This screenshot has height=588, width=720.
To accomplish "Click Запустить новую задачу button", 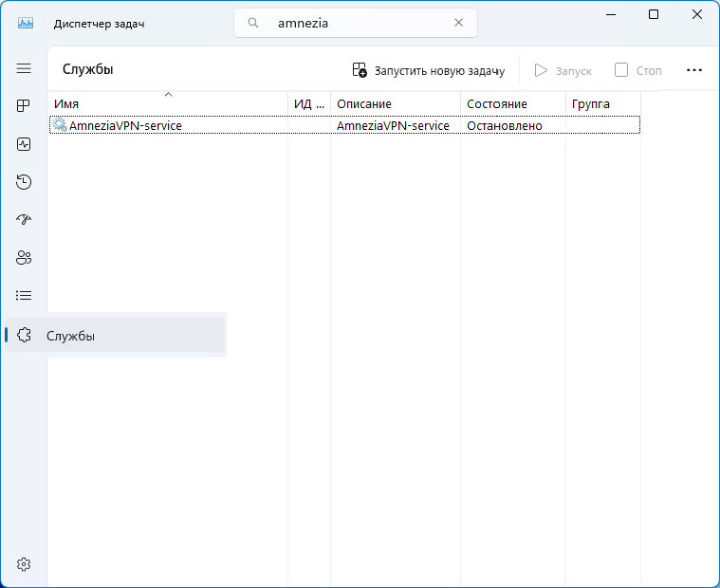I will (429, 70).
